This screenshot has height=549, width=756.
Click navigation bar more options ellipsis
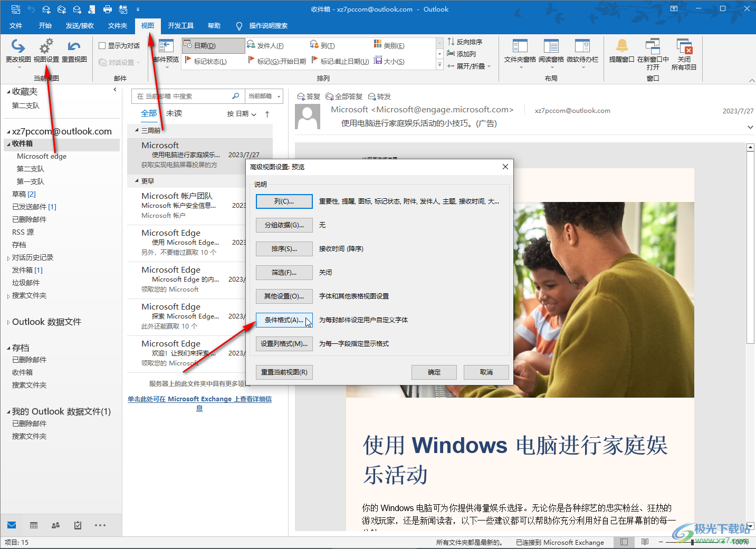tap(100, 525)
